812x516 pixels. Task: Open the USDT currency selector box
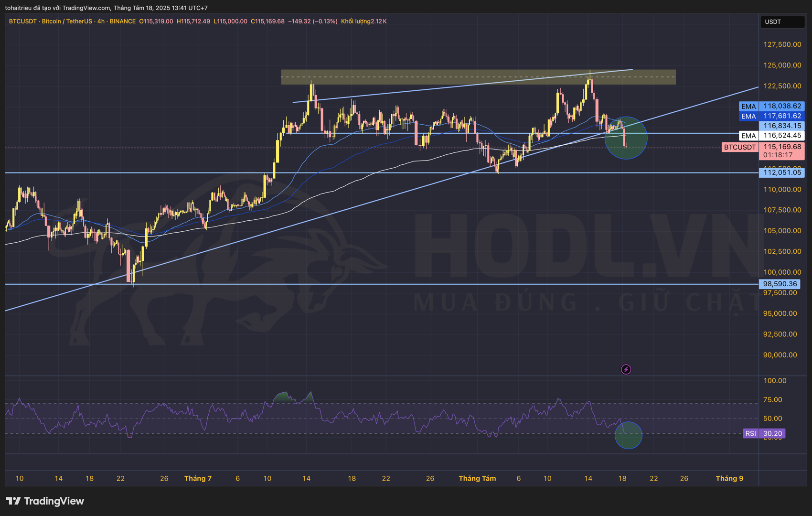point(782,21)
